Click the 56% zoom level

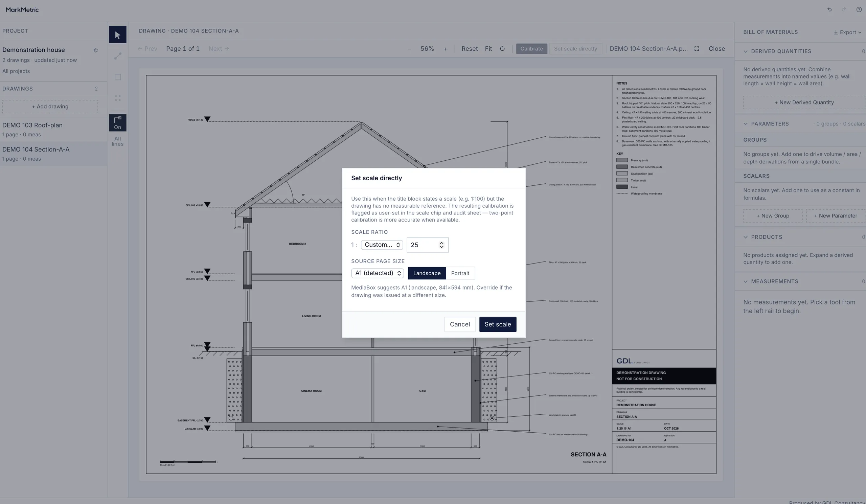427,49
